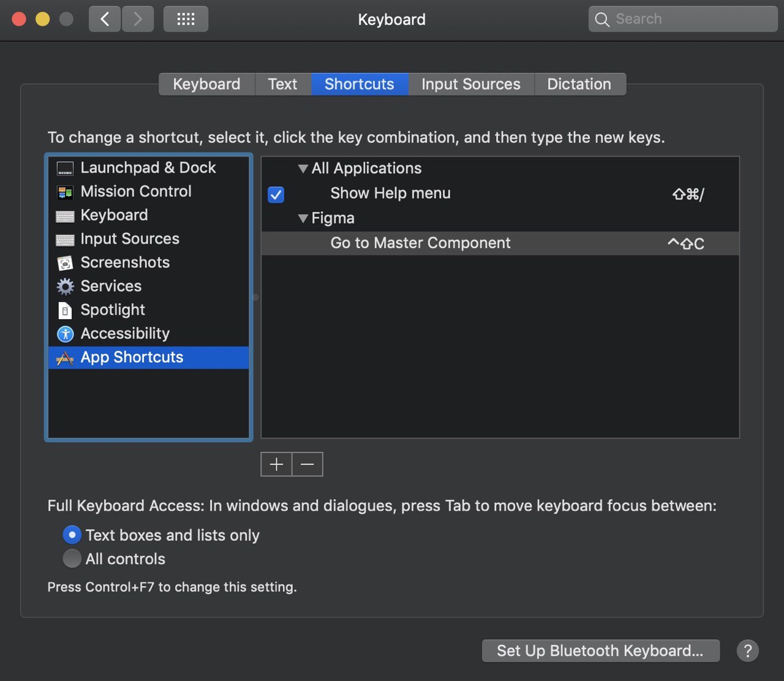Click the Services gear icon
The width and height of the screenshot is (784, 681).
pyautogui.click(x=65, y=287)
